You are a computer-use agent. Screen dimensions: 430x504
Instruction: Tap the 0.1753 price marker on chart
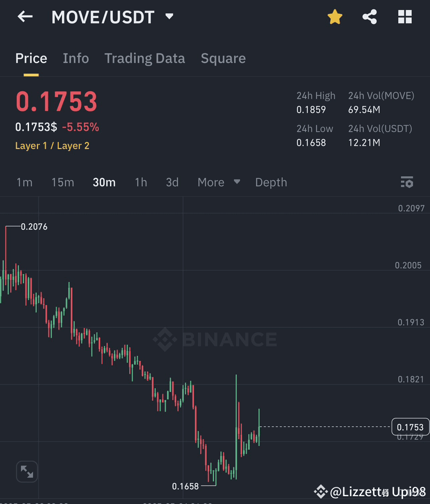(410, 427)
